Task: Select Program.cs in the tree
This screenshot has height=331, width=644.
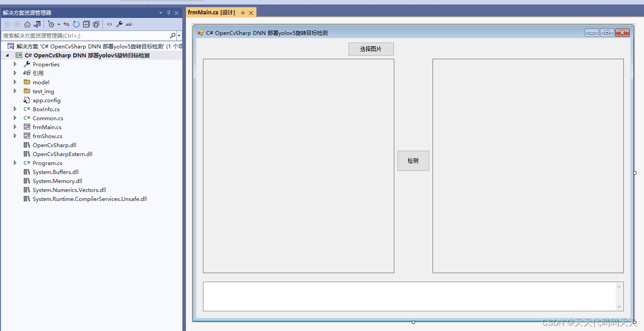Action: 47,163
